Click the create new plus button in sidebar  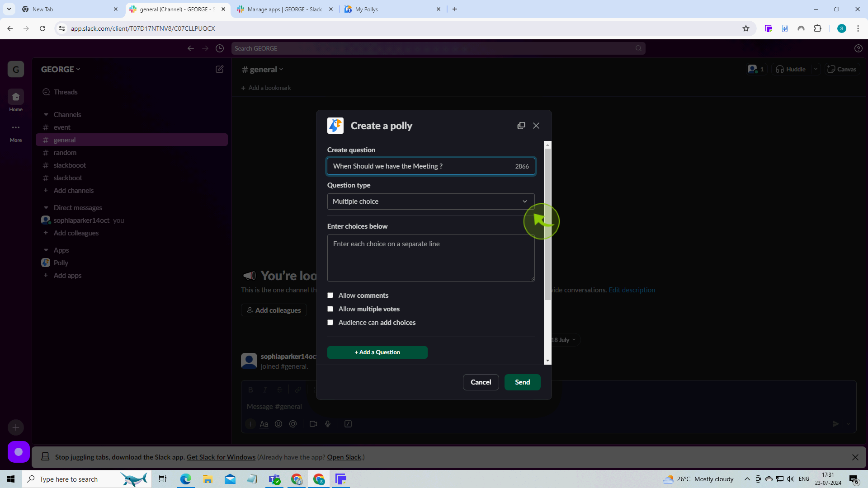pyautogui.click(x=16, y=427)
